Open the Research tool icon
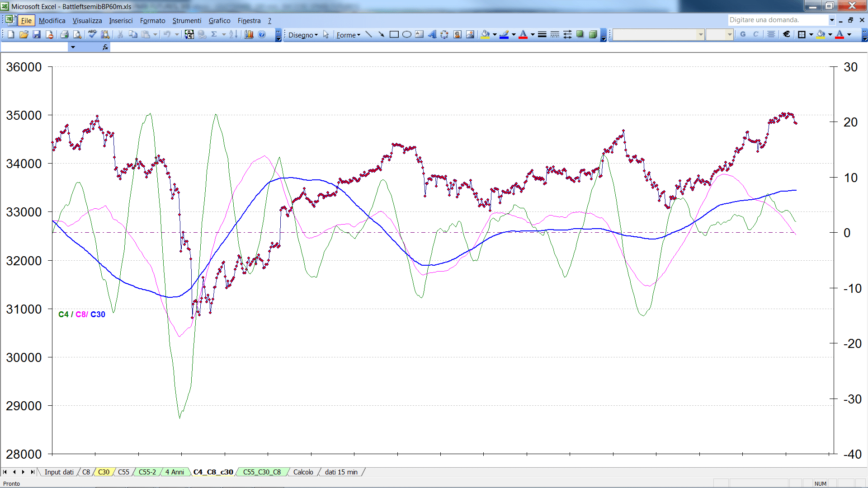The height and width of the screenshot is (488, 868). pos(105,34)
